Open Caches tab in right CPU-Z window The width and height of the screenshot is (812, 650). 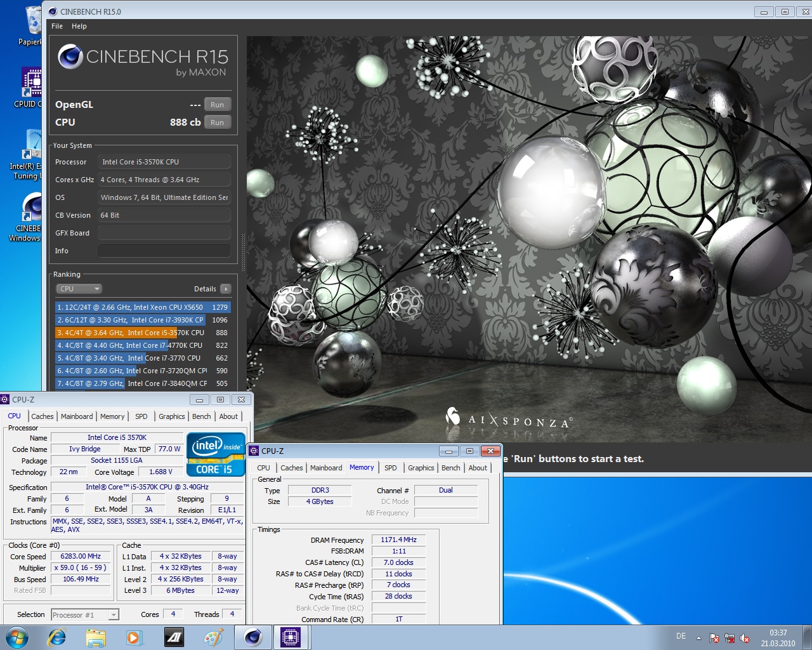point(292,468)
